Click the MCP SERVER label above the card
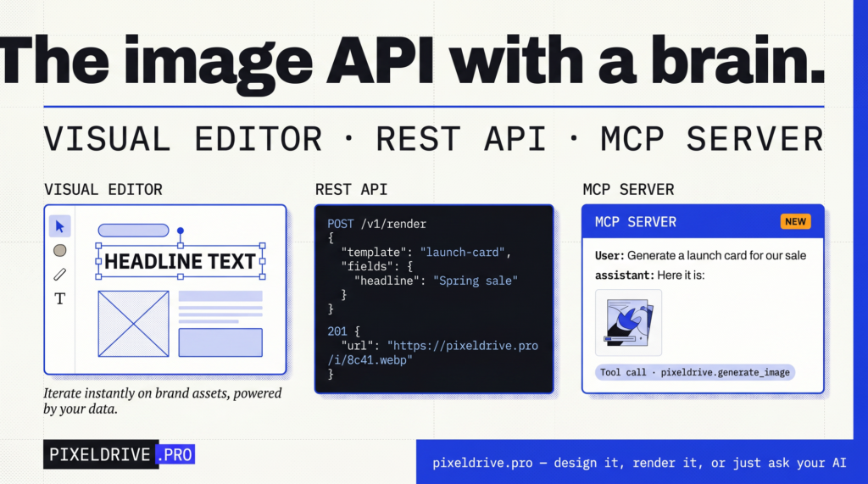The width and height of the screenshot is (868, 484). click(628, 189)
